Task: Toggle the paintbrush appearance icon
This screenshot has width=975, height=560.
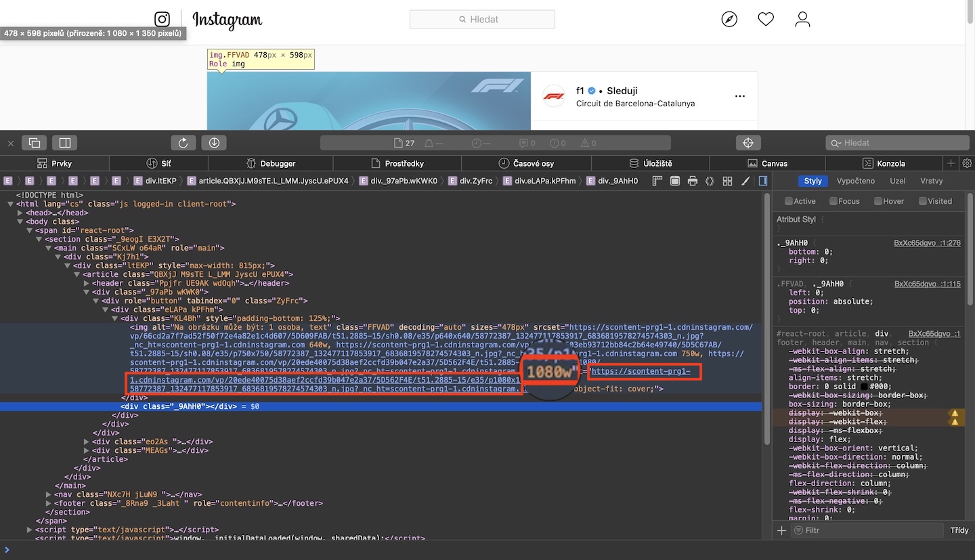Action: click(745, 181)
